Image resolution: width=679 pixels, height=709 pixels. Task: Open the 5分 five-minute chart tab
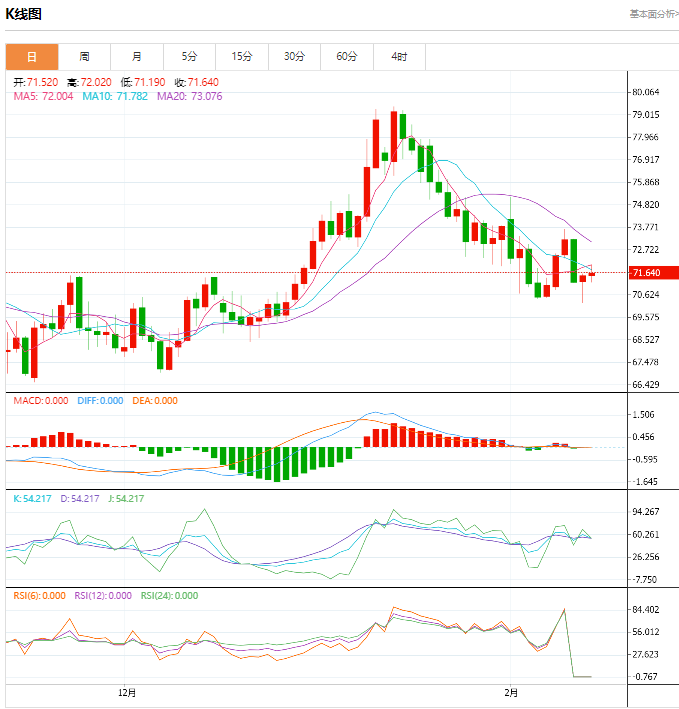189,57
